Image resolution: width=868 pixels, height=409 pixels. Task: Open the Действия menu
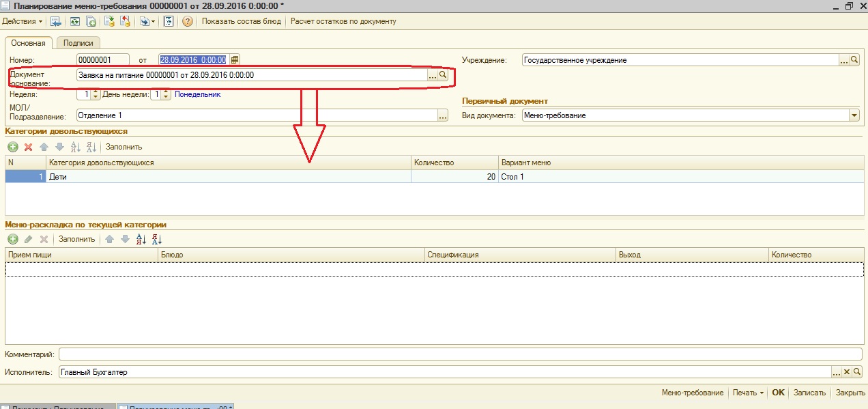tap(23, 21)
